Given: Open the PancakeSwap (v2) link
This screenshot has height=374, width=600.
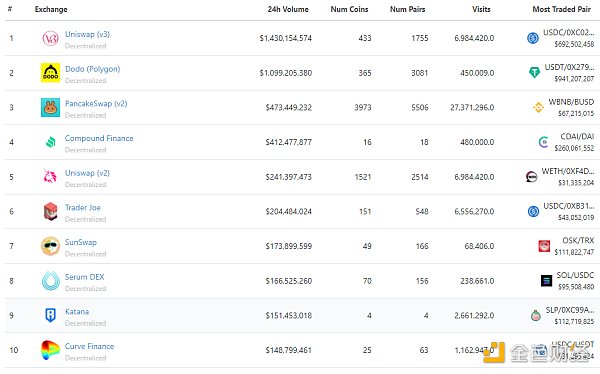Looking at the screenshot, I should tap(96, 103).
